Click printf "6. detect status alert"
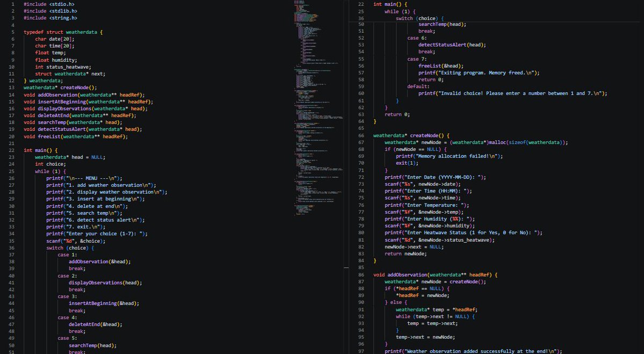644x354 pixels. click(x=95, y=220)
